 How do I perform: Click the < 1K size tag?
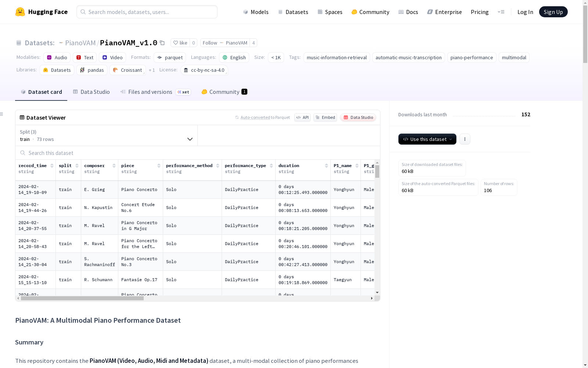point(276,57)
